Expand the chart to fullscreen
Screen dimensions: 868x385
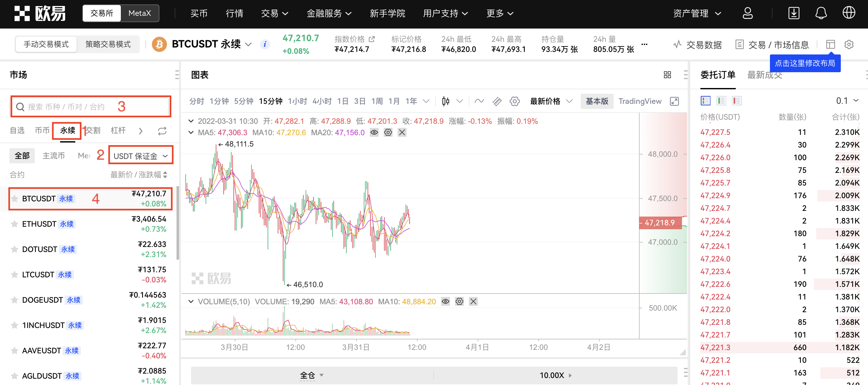point(674,101)
